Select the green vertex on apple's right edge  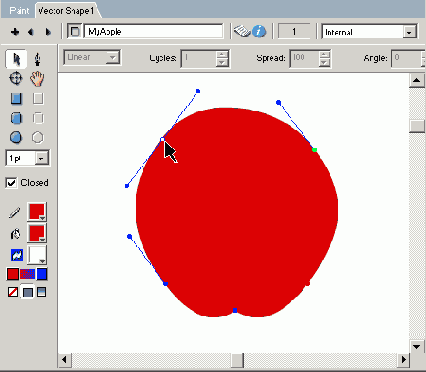[x=314, y=150]
